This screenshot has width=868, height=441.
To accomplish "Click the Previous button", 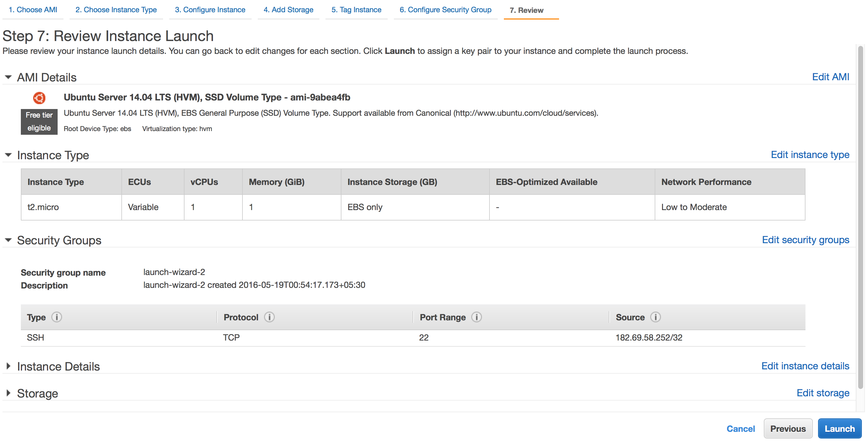I will (787, 428).
